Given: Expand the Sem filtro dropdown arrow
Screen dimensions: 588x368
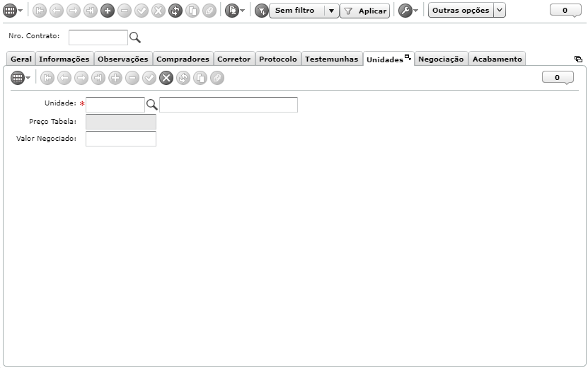Looking at the screenshot, I should tap(331, 11).
